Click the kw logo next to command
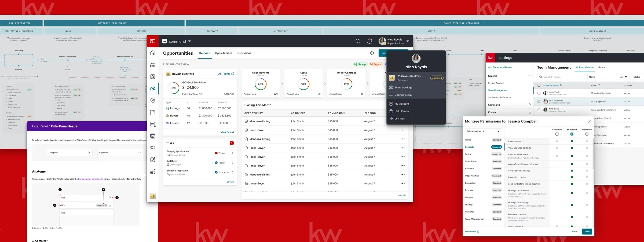The image size is (644, 242). (164, 41)
